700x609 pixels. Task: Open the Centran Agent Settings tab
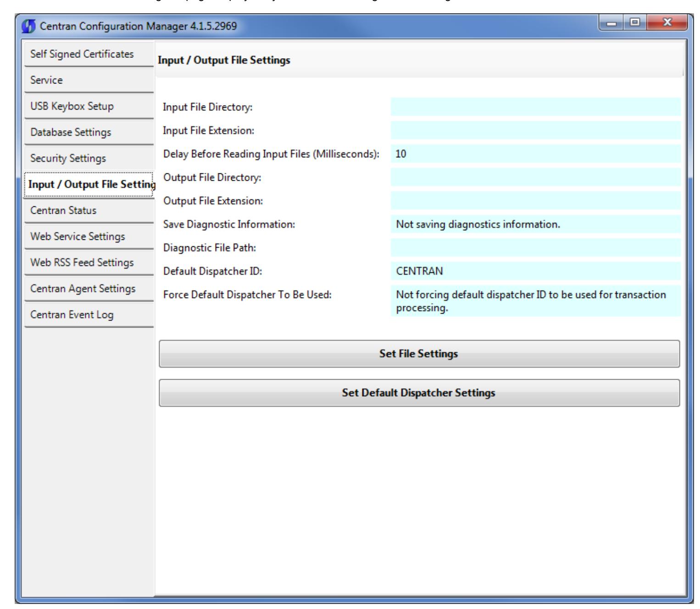pyautogui.click(x=89, y=289)
